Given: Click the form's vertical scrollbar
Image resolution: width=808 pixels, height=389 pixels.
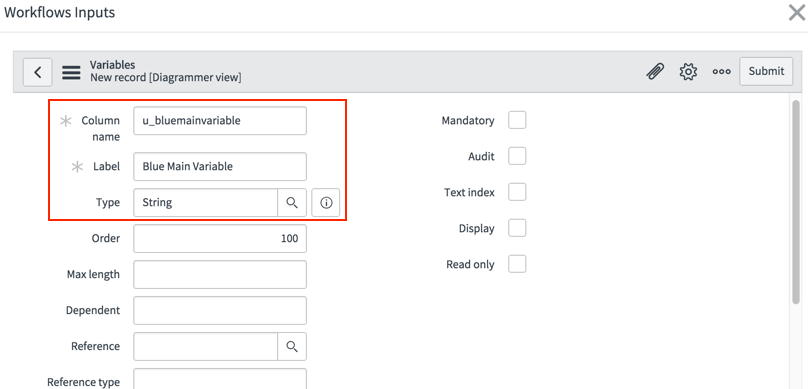Looking at the screenshot, I should point(796,201).
